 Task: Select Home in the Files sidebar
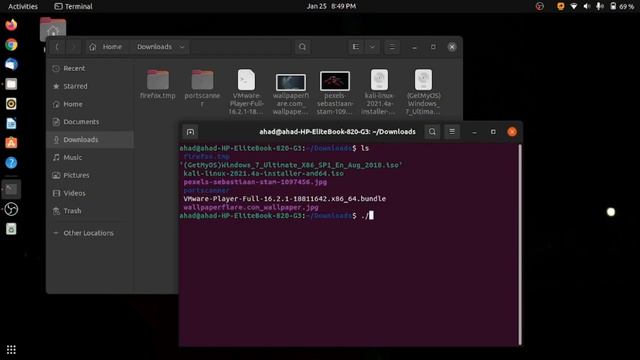pyautogui.click(x=90, y=104)
